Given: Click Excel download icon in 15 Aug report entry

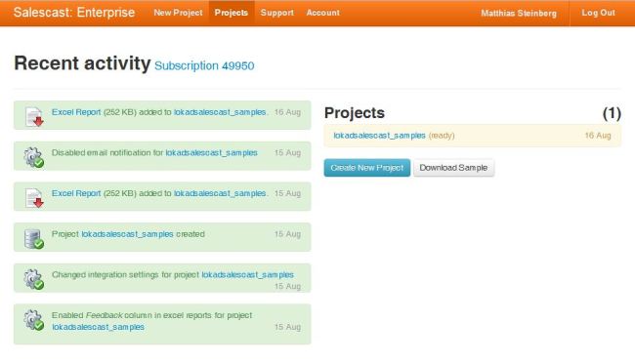Looking at the screenshot, I should coord(34,198).
